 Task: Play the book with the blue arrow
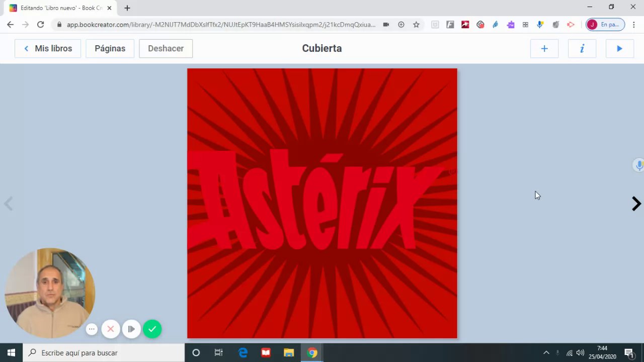619,48
